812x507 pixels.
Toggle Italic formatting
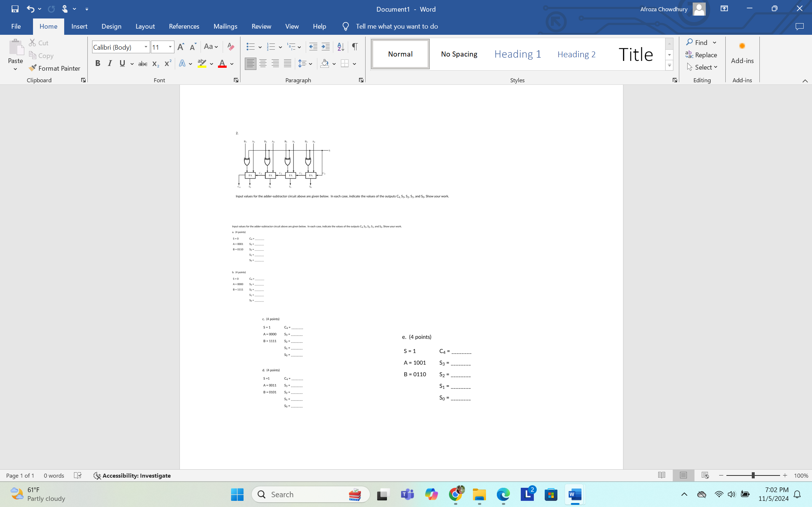pos(110,64)
